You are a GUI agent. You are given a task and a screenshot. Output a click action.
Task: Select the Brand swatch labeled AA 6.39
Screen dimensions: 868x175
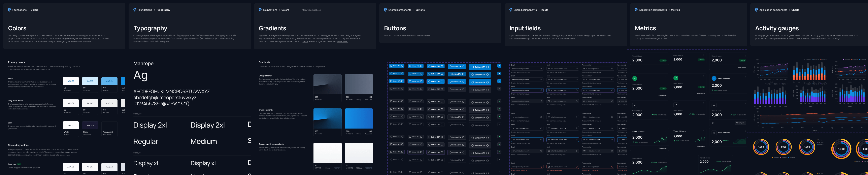[x=71, y=81]
